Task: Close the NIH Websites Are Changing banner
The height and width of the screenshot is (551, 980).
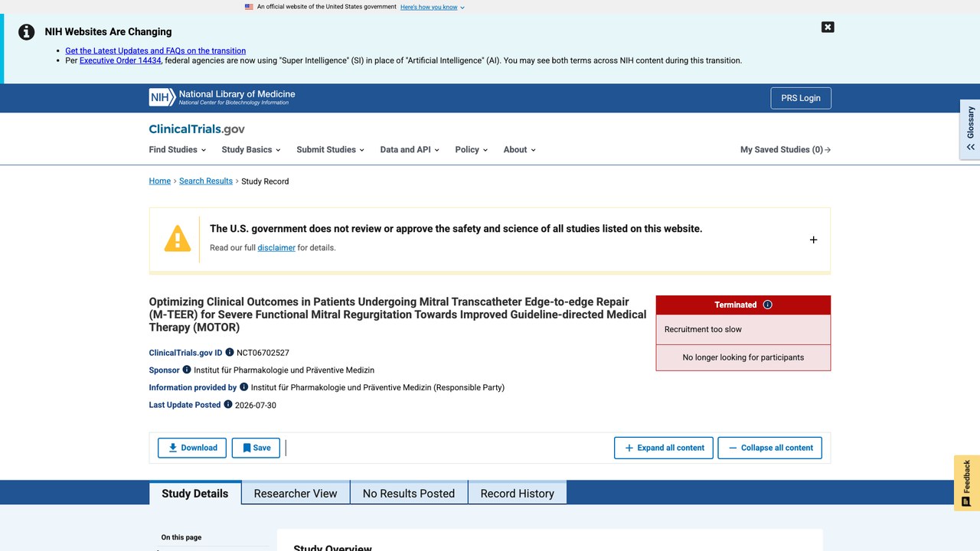Action: pyautogui.click(x=828, y=27)
